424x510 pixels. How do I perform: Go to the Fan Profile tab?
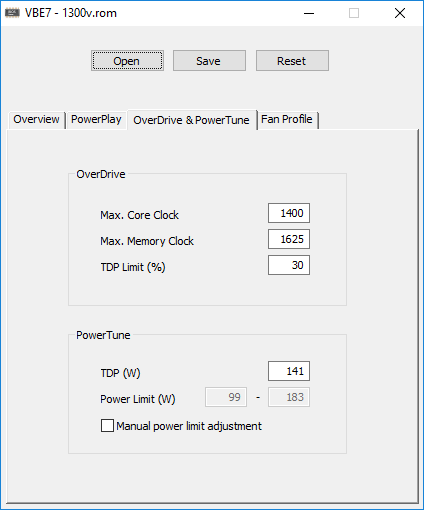[287, 119]
